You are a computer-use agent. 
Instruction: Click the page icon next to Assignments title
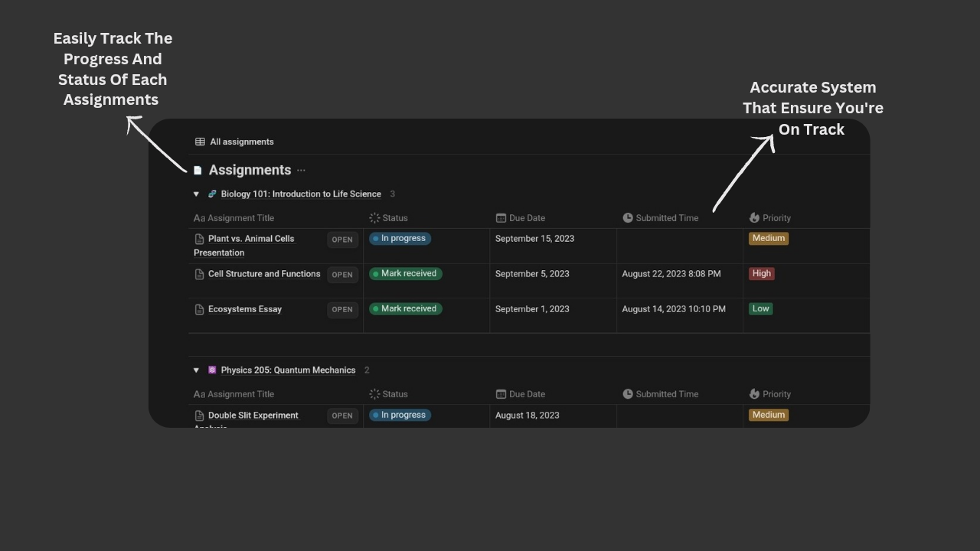point(198,170)
